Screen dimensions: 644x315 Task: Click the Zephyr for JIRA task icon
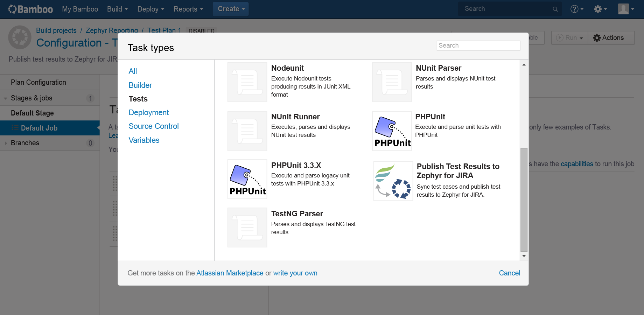coord(393,181)
